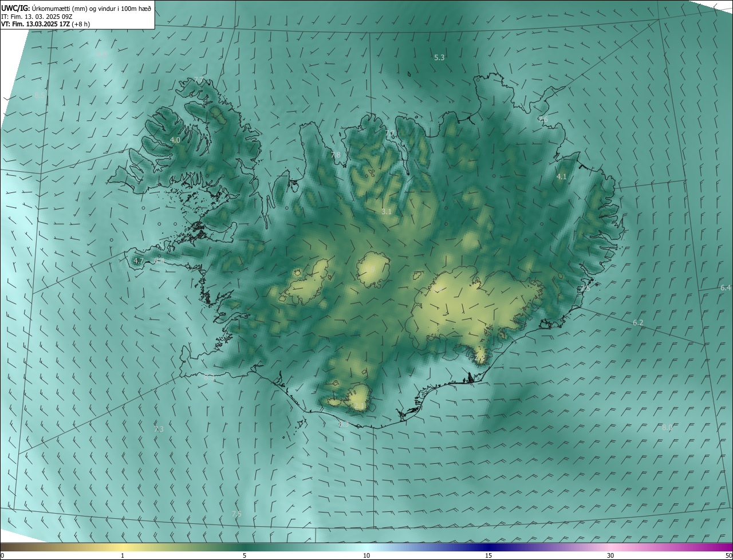Select the 7.5 value near the bottom
Viewport: 733px width, 560px height.
tap(237, 514)
